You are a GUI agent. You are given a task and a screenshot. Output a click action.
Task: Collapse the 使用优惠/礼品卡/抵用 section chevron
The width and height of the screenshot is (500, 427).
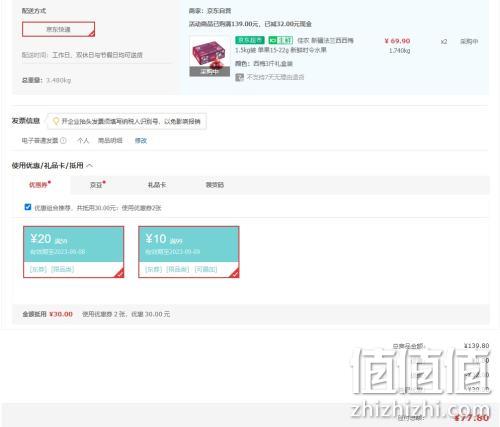click(x=89, y=165)
